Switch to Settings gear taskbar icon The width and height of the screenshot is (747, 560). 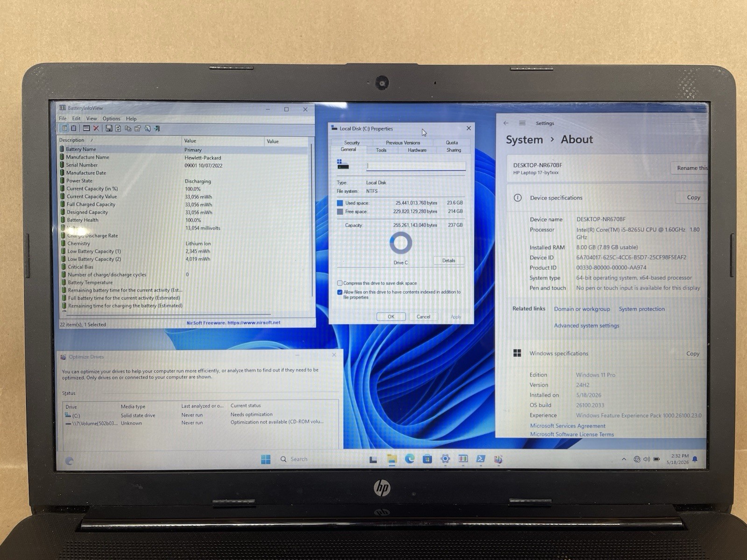coord(445,459)
